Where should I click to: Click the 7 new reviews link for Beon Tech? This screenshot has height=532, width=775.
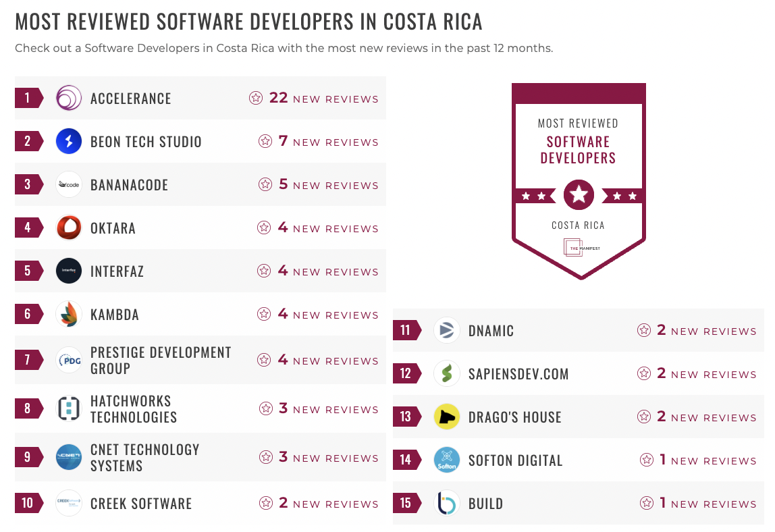(319, 142)
